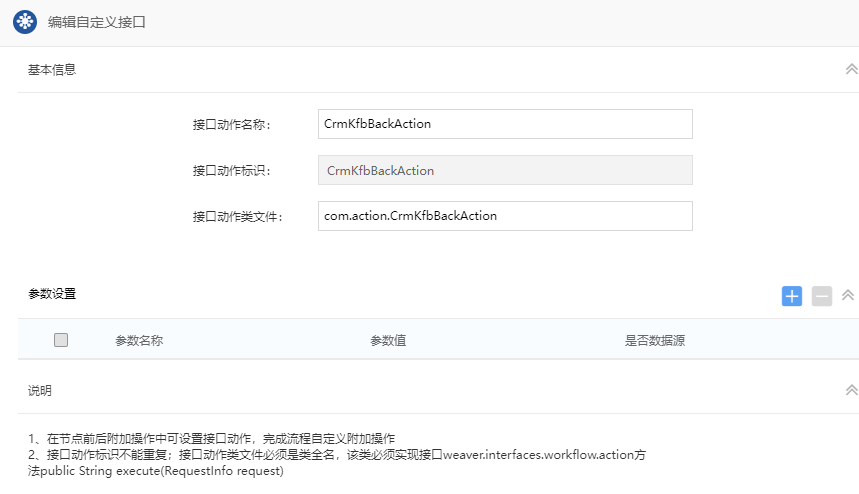Click the 说明 section title
The height and width of the screenshot is (494, 859).
click(40, 390)
